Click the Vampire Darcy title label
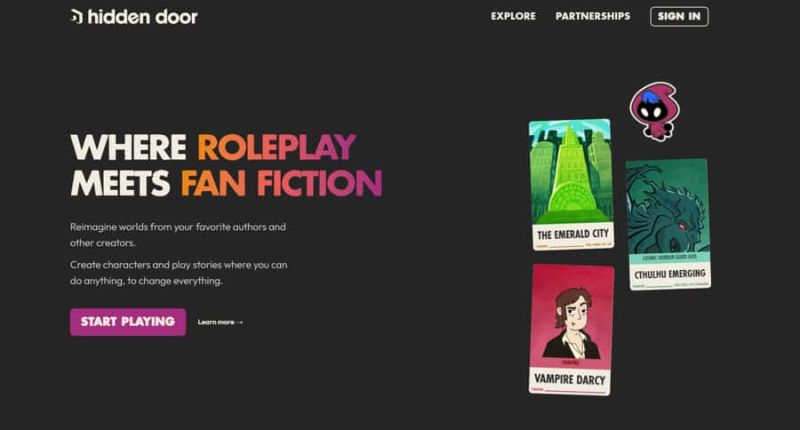The image size is (800, 430). click(x=570, y=380)
